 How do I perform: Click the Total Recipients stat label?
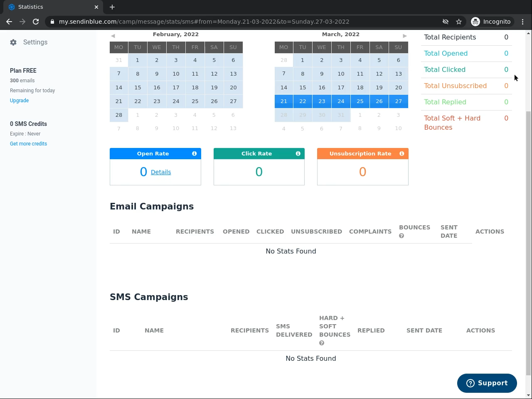coord(450,37)
